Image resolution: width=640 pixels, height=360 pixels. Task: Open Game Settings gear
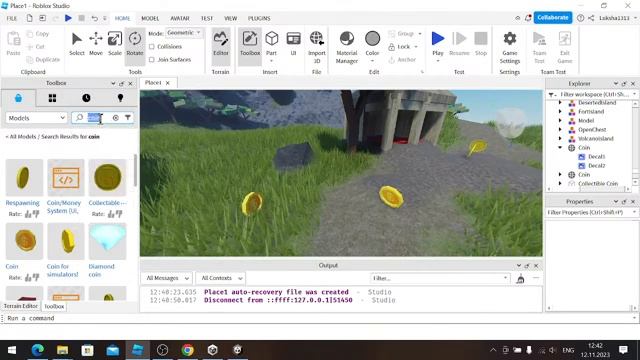(510, 39)
